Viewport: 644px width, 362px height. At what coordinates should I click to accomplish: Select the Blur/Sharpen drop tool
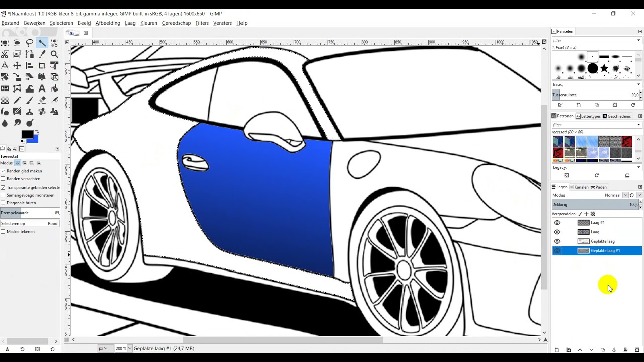5,123
